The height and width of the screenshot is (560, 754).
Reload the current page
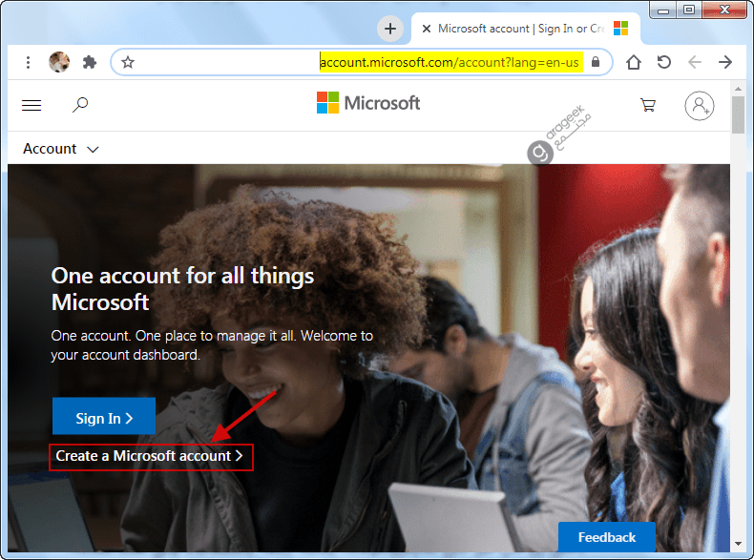[664, 62]
